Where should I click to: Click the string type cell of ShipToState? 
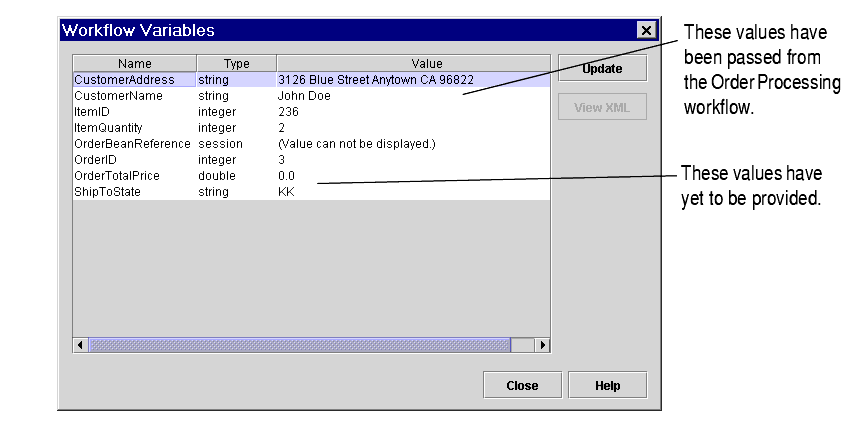point(237,192)
